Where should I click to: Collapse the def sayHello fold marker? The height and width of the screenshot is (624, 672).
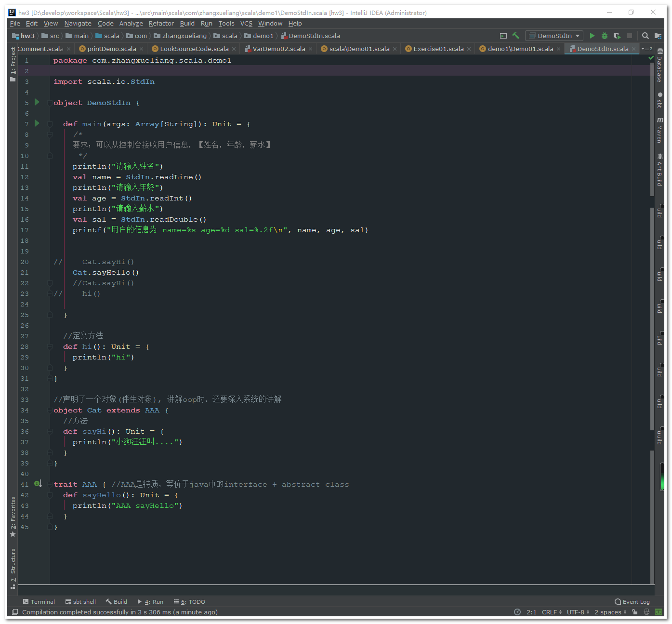point(50,495)
